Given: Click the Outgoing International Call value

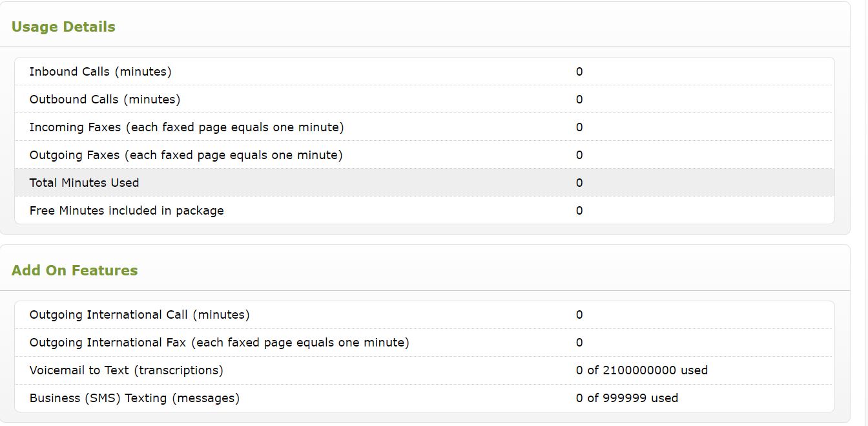Looking at the screenshot, I should click(579, 315).
